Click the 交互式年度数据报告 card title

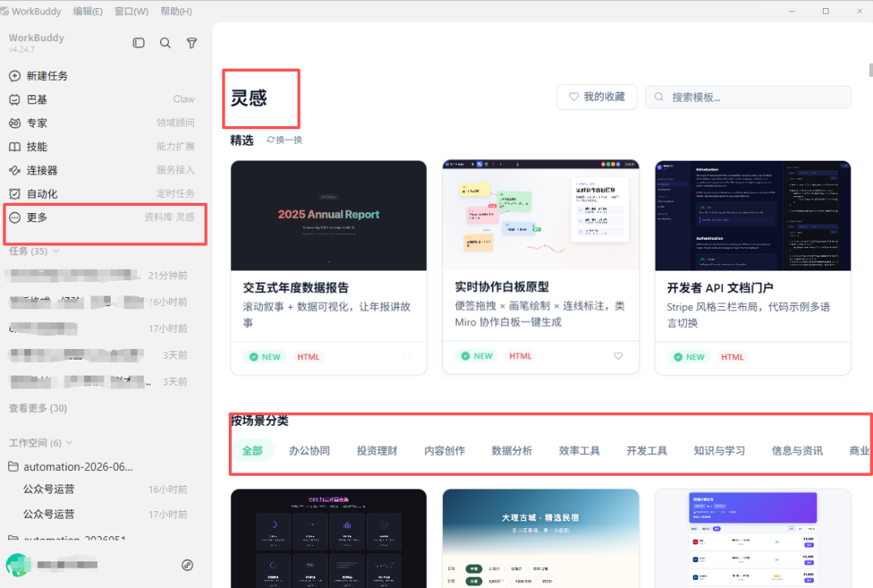point(296,288)
